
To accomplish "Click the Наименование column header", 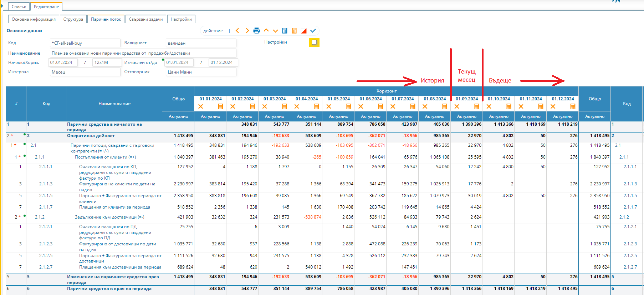I will point(114,104).
